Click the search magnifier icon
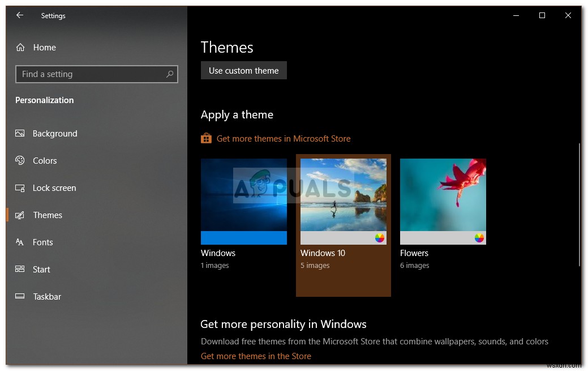588x371 pixels. click(170, 74)
